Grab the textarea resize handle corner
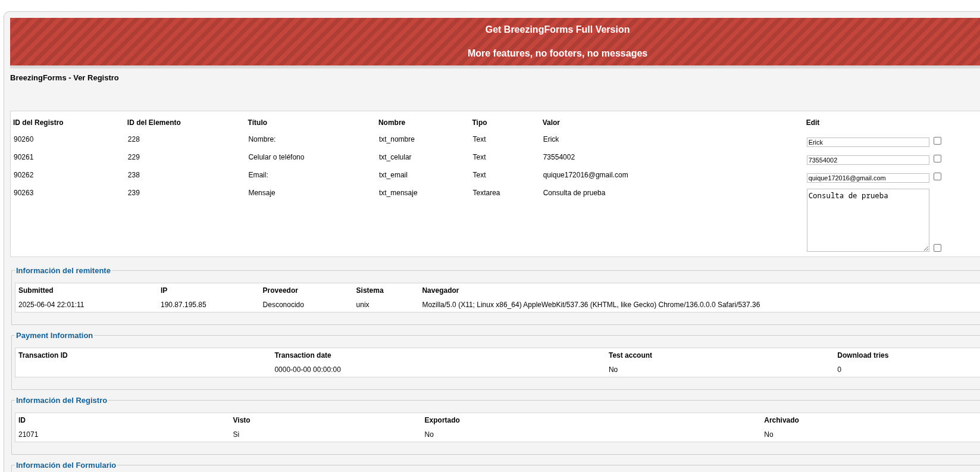 pyautogui.click(x=926, y=248)
